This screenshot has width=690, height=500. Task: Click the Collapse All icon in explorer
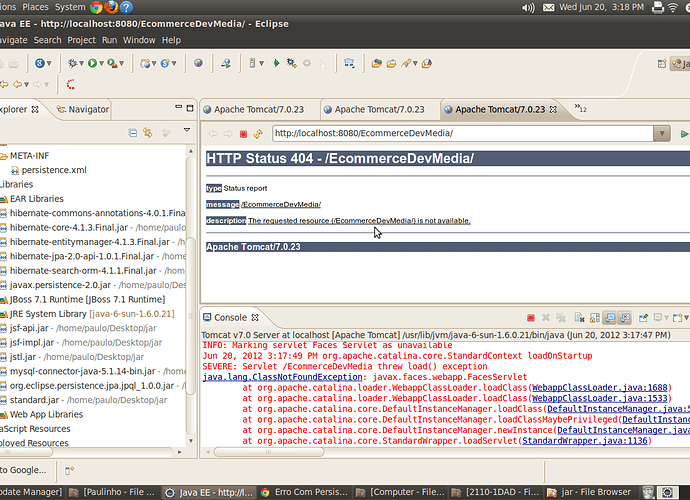click(133, 133)
